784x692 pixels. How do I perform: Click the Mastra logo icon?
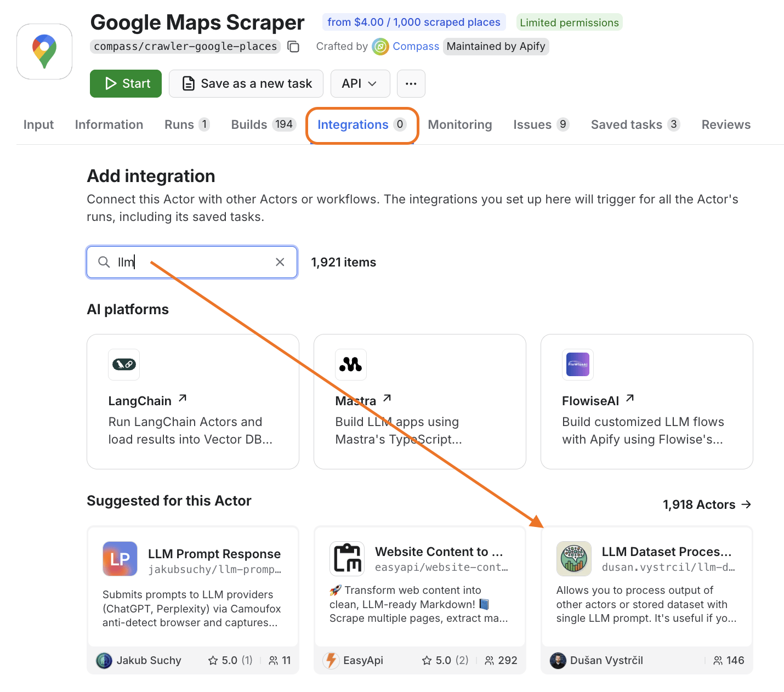click(x=351, y=364)
